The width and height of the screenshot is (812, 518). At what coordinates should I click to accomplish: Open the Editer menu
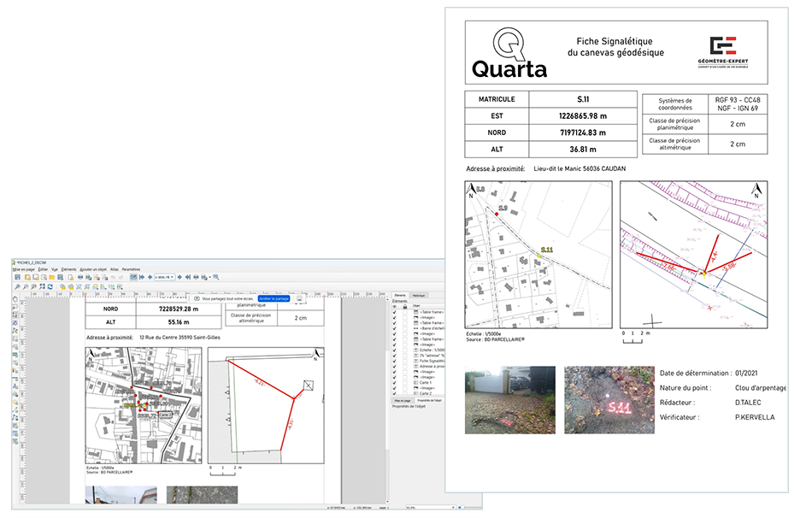click(x=43, y=269)
